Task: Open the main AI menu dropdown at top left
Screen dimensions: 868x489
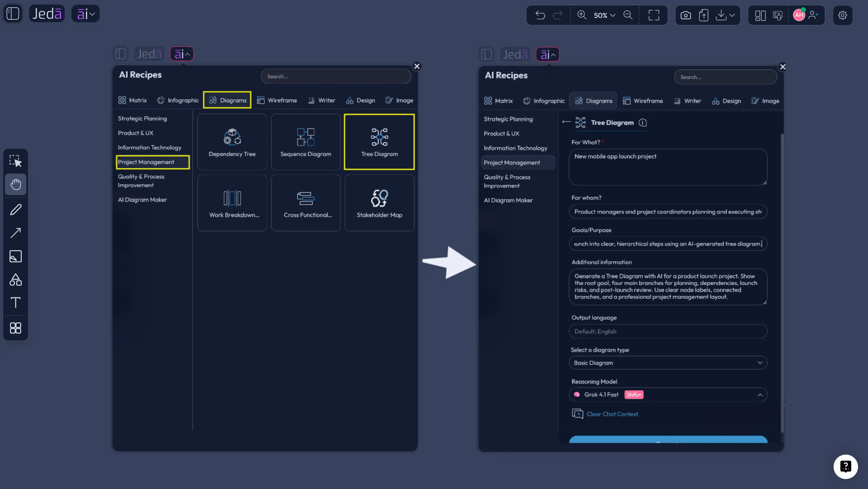Action: tap(86, 14)
